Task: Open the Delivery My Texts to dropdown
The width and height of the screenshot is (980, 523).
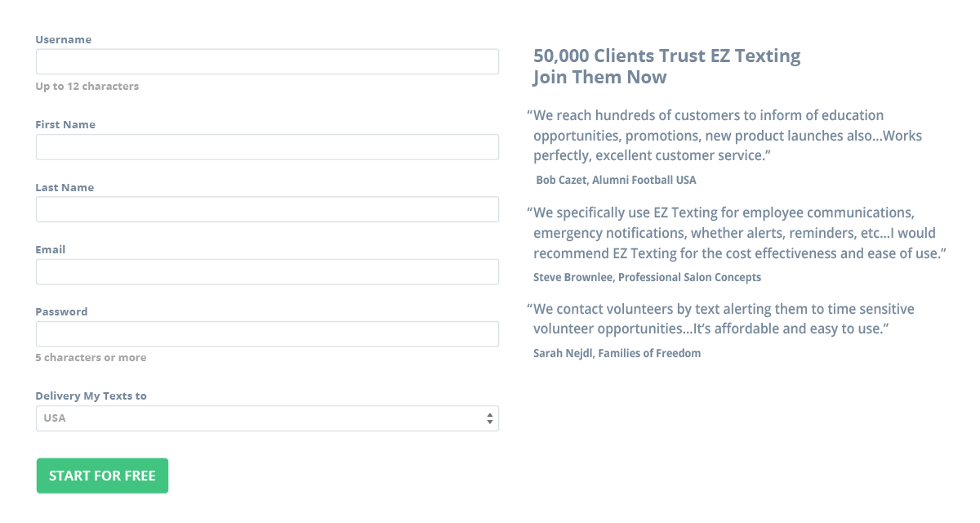Action: (x=267, y=418)
